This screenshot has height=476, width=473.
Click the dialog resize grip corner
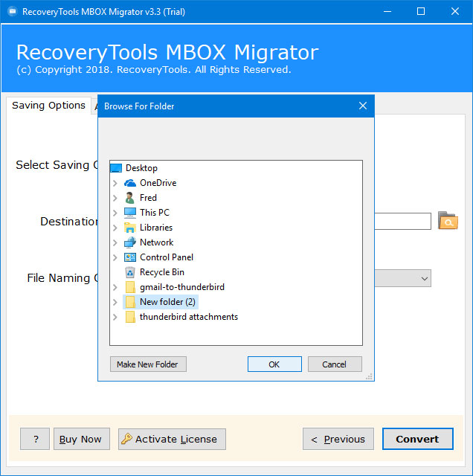pos(369,376)
